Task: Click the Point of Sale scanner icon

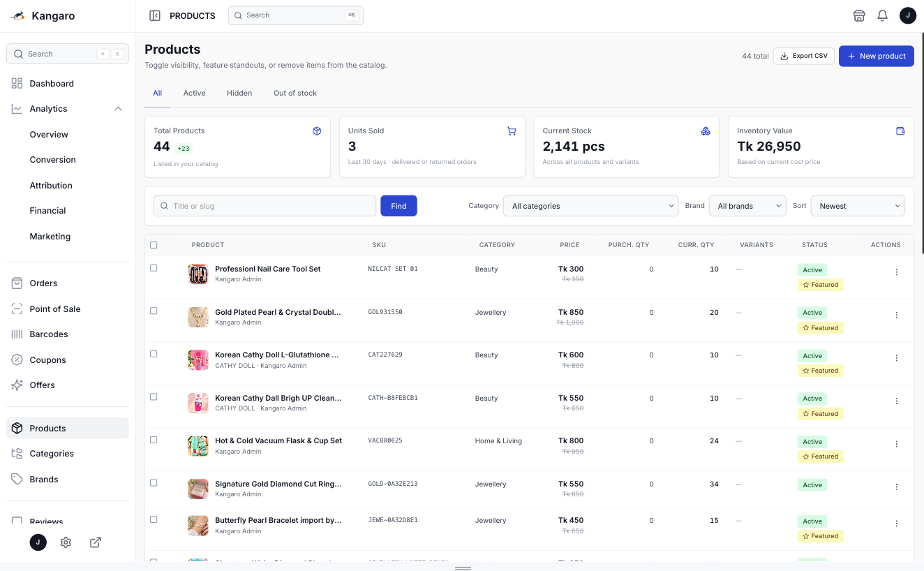Action: [x=17, y=309]
